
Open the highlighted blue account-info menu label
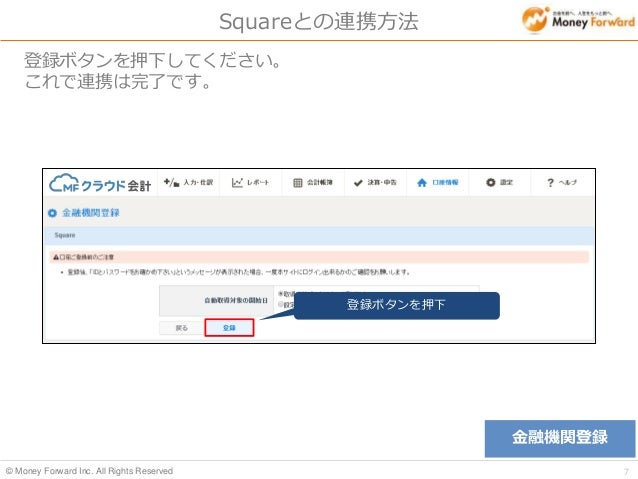tap(445, 182)
